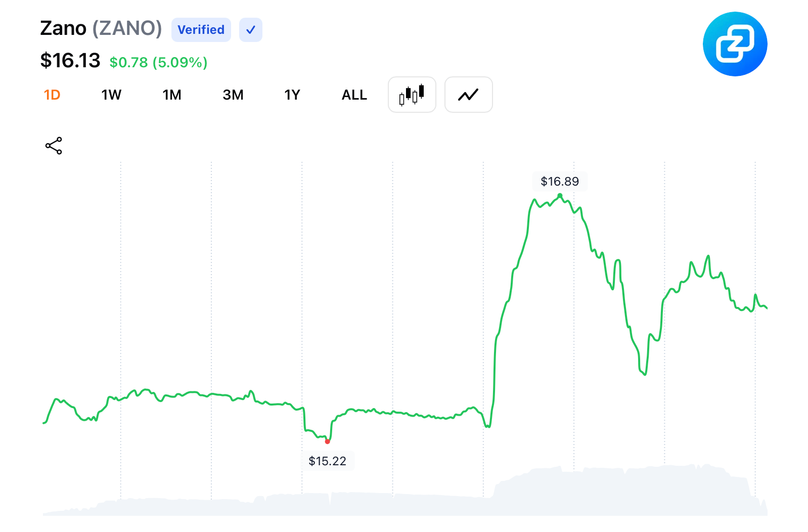Click the $15.22 low price label

(327, 461)
